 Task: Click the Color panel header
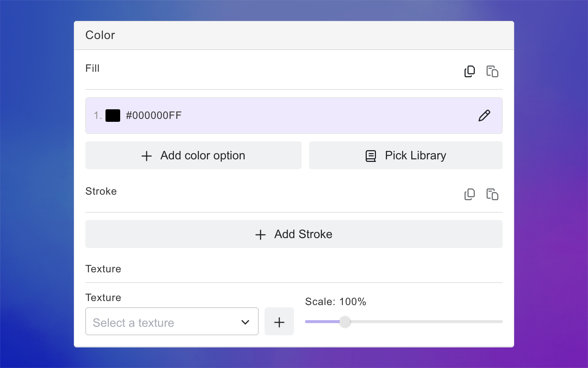[294, 35]
